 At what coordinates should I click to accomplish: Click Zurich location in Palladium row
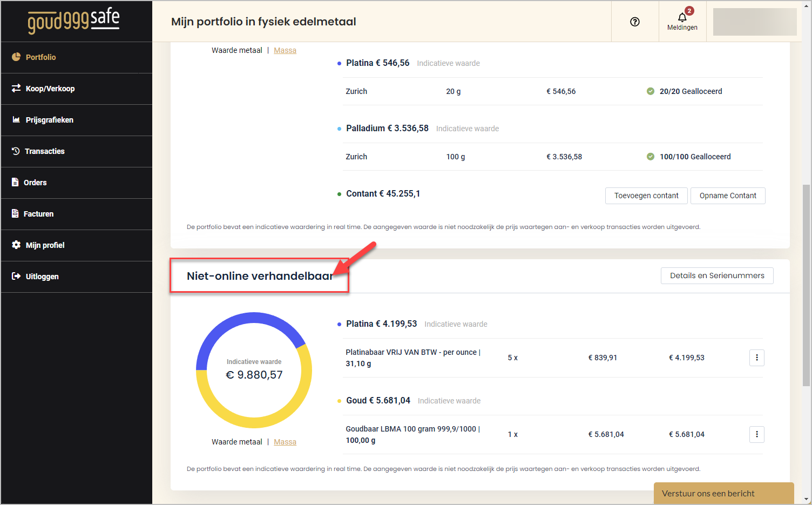click(356, 157)
